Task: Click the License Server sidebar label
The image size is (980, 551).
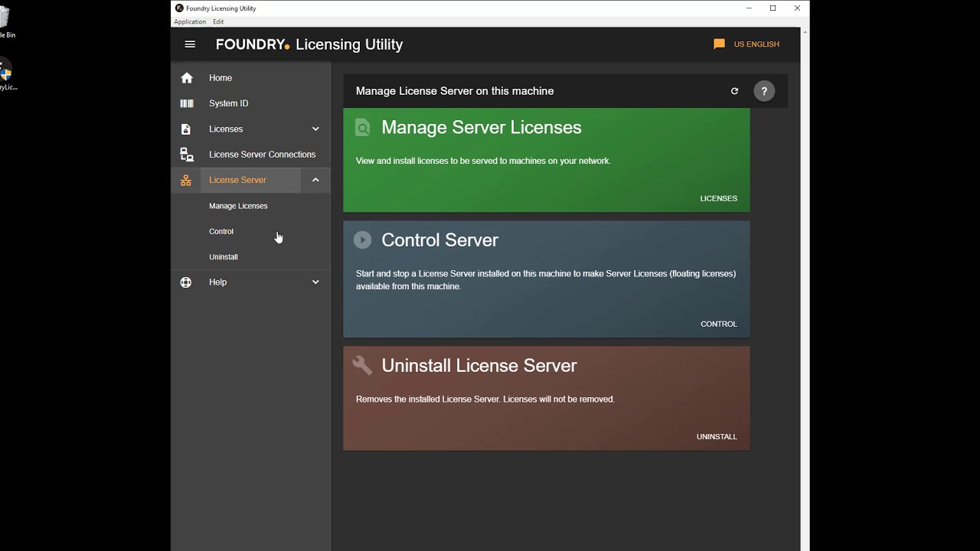Action: point(237,180)
